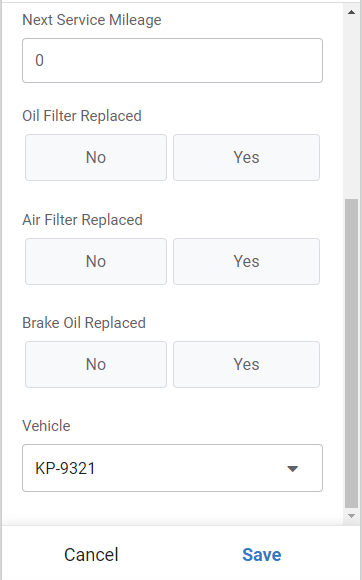Click the Oil Filter Replaced label
Screen dimensions: 362x580
82,116
